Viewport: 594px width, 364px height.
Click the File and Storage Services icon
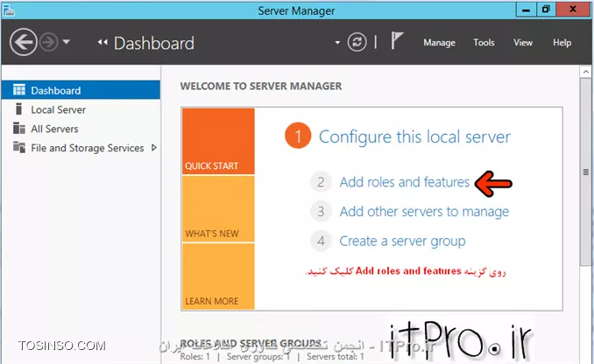point(19,147)
